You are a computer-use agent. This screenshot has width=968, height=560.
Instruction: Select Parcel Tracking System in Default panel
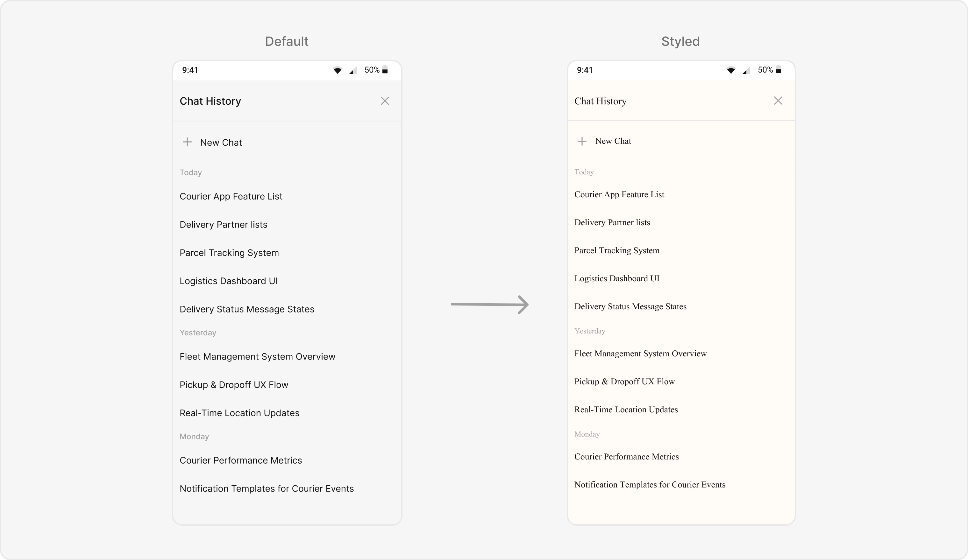(x=229, y=253)
